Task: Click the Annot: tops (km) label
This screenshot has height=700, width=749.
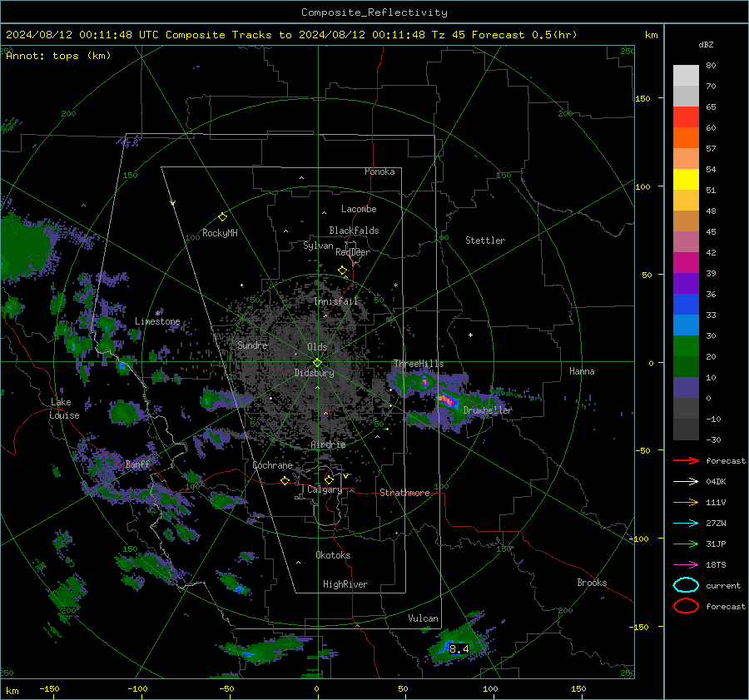Action: click(x=58, y=56)
